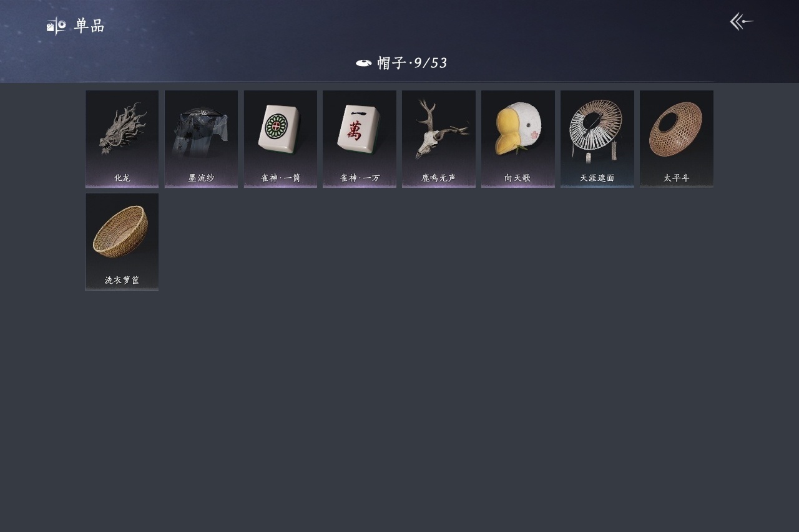Click the hat category icon beside 帽子
Screen dimensions: 799x532
[x=364, y=63]
